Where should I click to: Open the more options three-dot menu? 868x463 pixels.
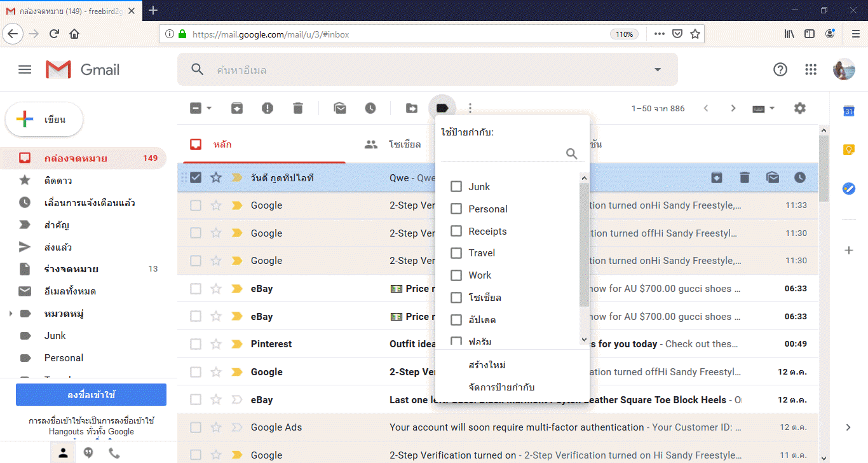click(x=470, y=108)
